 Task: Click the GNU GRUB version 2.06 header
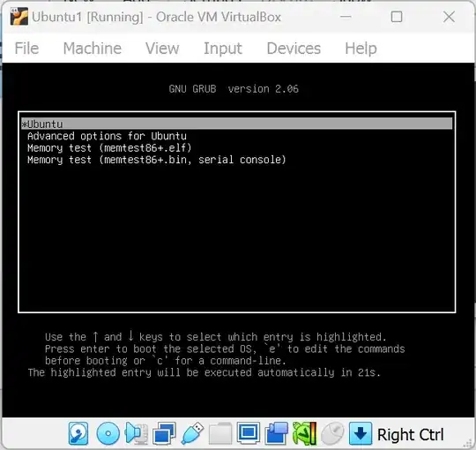234,89
